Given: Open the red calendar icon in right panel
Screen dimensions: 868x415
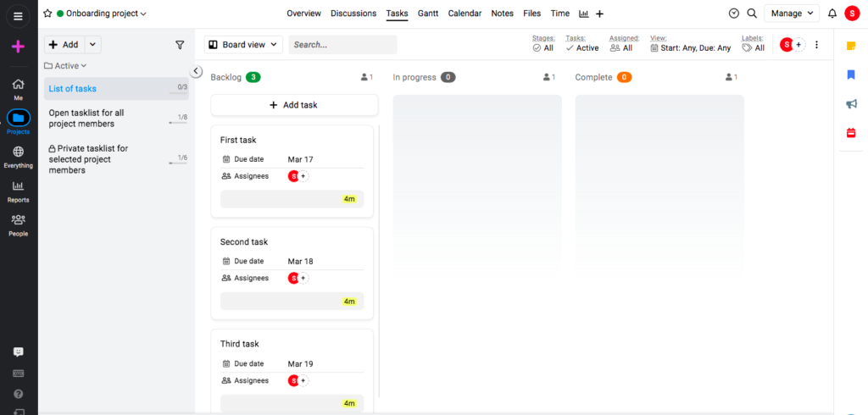Looking at the screenshot, I should coord(851,132).
